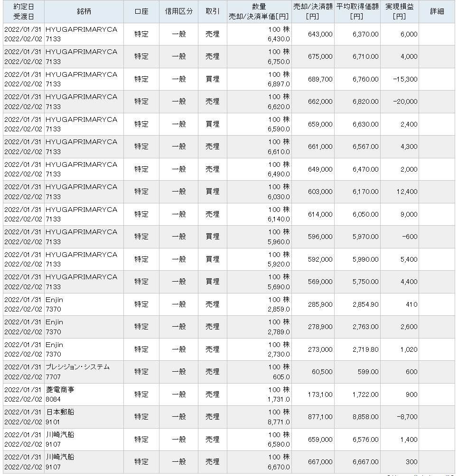The image size is (458, 476).
Task: Select the 173,100 settlement amount
Action: 320,394
